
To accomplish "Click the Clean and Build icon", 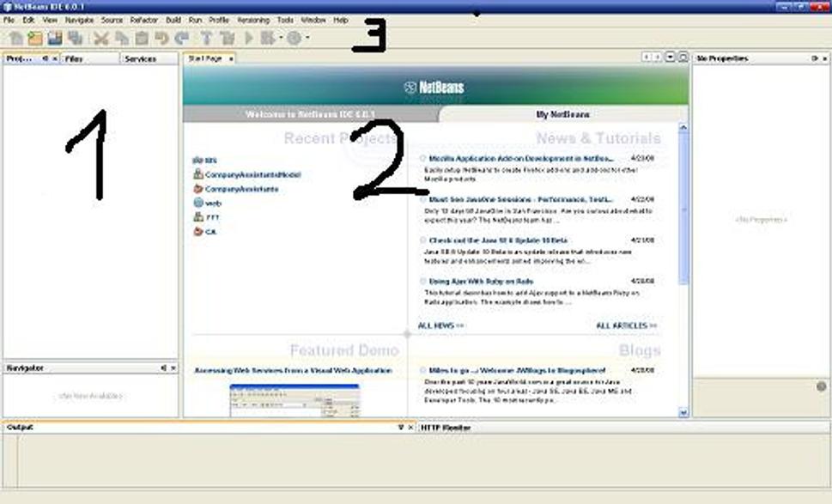I will click(227, 38).
